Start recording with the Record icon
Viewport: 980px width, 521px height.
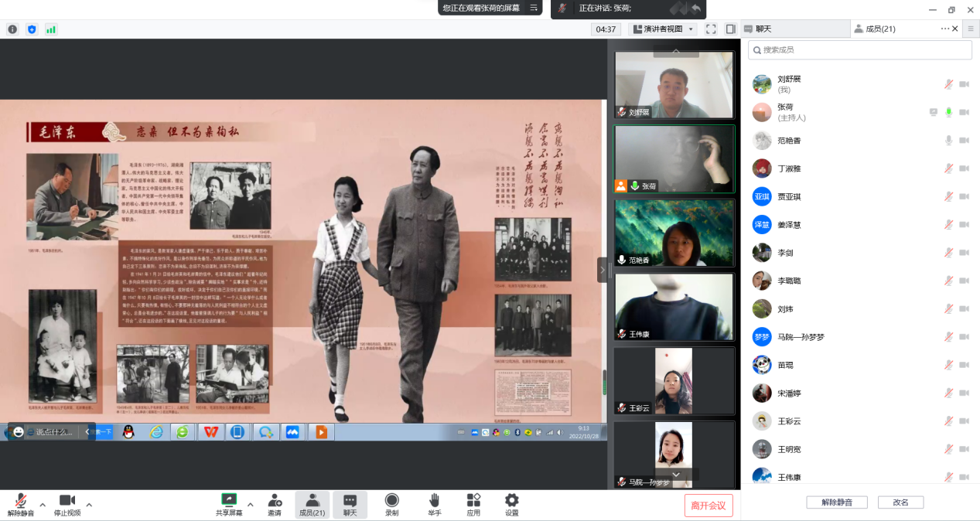(x=392, y=501)
